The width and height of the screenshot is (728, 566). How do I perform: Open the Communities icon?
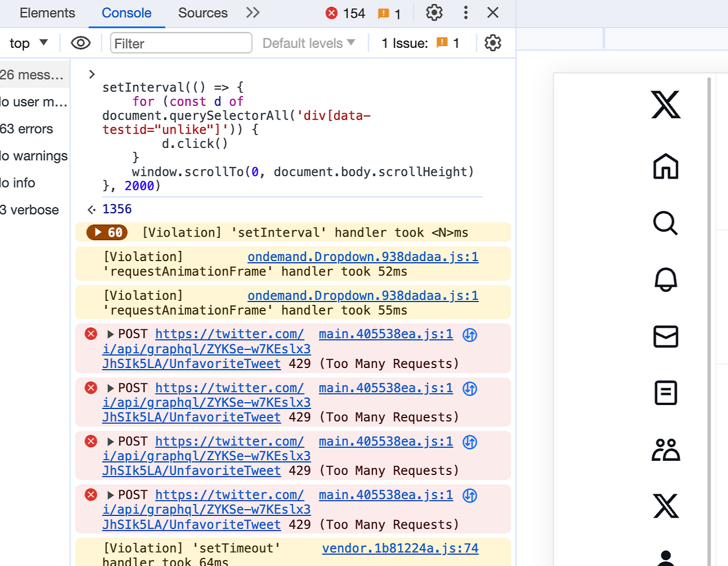[x=665, y=449]
